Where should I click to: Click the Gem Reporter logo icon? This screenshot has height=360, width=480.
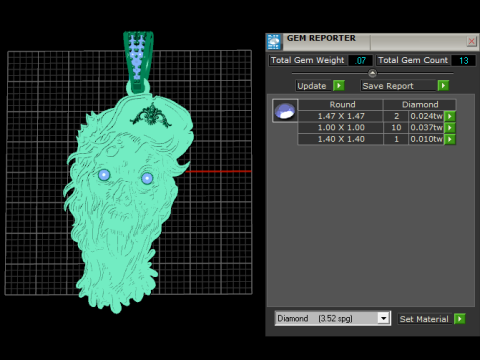[x=274, y=42]
